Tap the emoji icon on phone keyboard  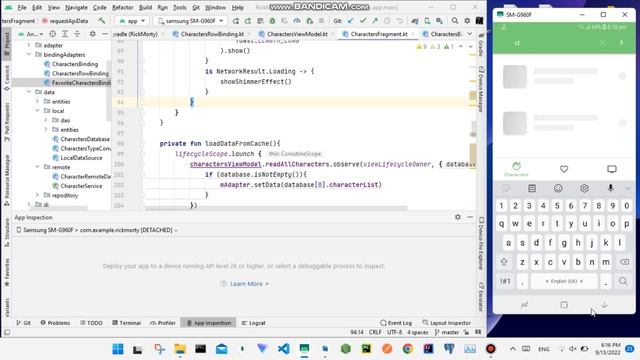pyautogui.click(x=558, y=188)
